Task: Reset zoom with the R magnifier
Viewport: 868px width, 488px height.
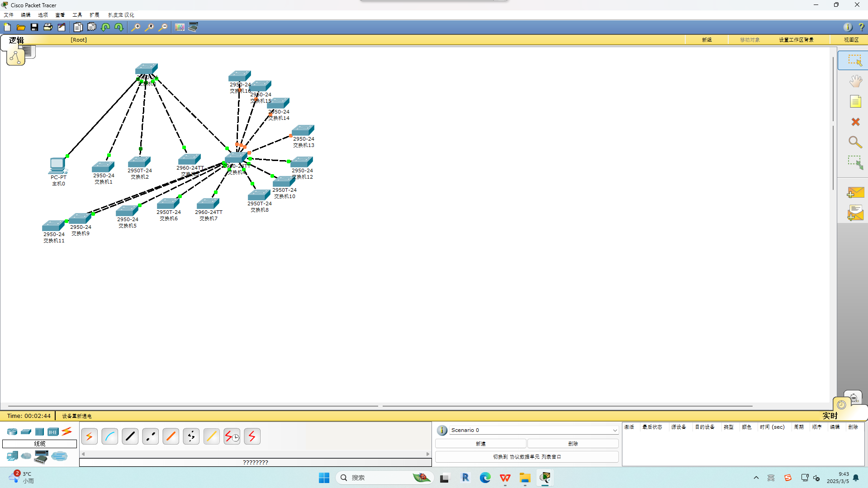Action: tap(149, 27)
